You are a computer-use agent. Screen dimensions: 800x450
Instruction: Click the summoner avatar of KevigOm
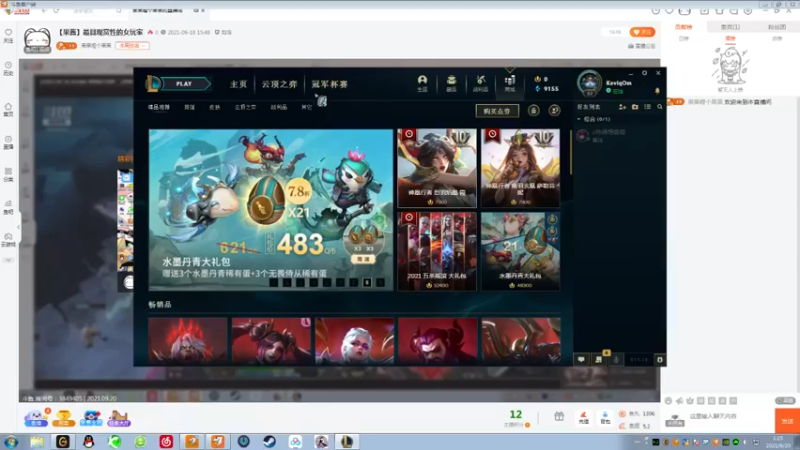tap(590, 83)
